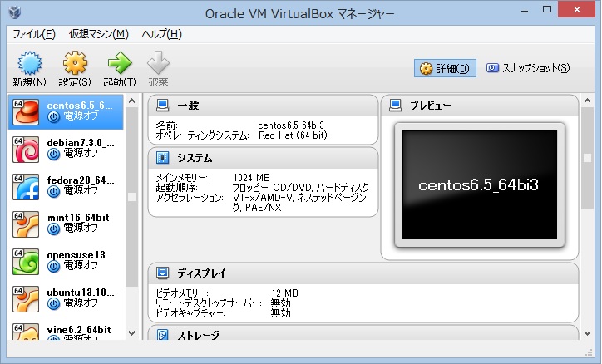Click the name value centos6.5_64bi3 in 一般
The height and width of the screenshot is (364, 602).
click(291, 125)
